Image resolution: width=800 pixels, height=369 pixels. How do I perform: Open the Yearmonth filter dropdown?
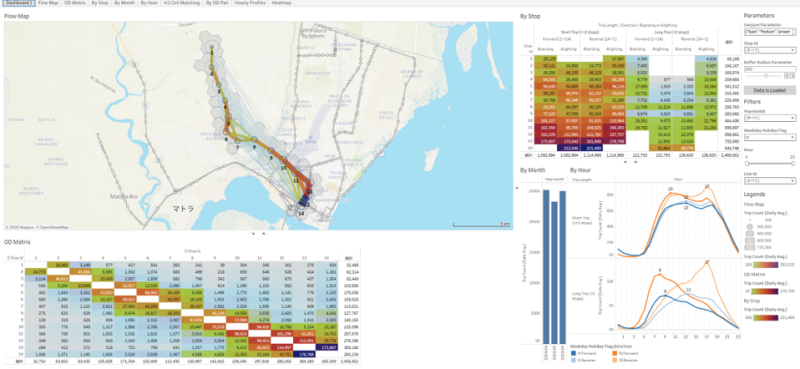769,118
